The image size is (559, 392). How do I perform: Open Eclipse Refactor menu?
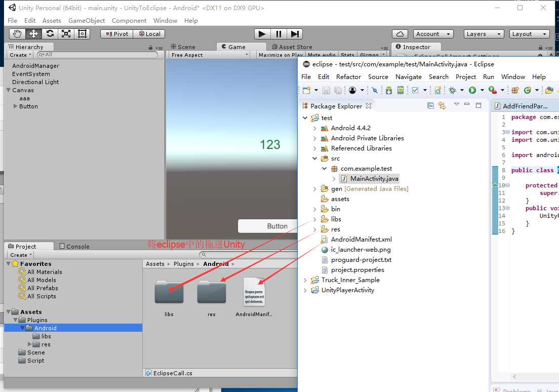pos(348,76)
